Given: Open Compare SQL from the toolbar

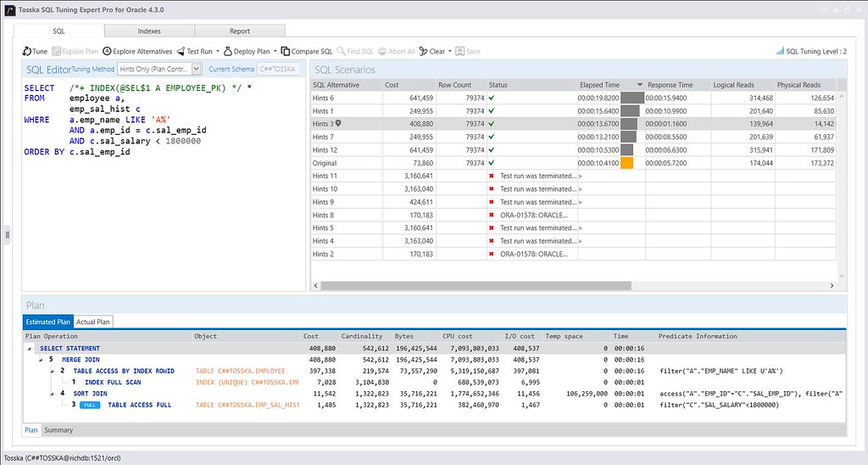Looking at the screenshot, I should coord(286,51).
